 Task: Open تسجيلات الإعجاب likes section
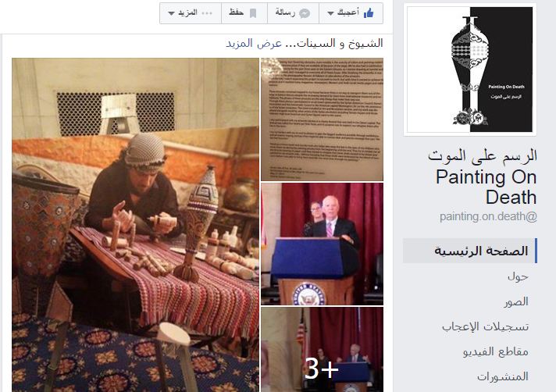pos(485,326)
